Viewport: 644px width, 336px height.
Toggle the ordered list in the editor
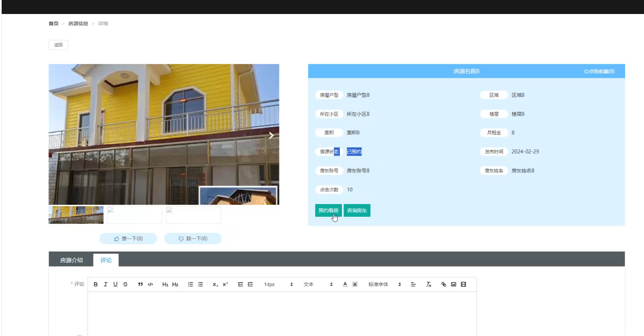coord(190,284)
